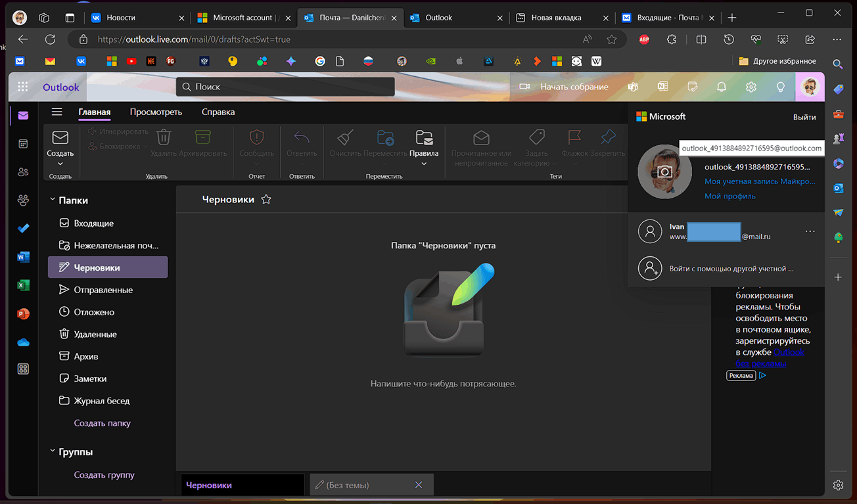Click Выйти sign out link
This screenshot has height=504, width=857.
804,117
